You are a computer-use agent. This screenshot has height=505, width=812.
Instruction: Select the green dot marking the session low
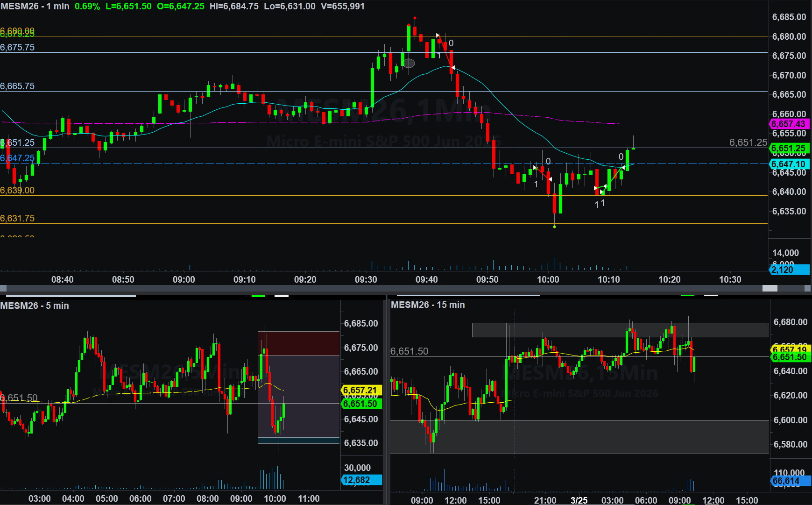click(554, 227)
